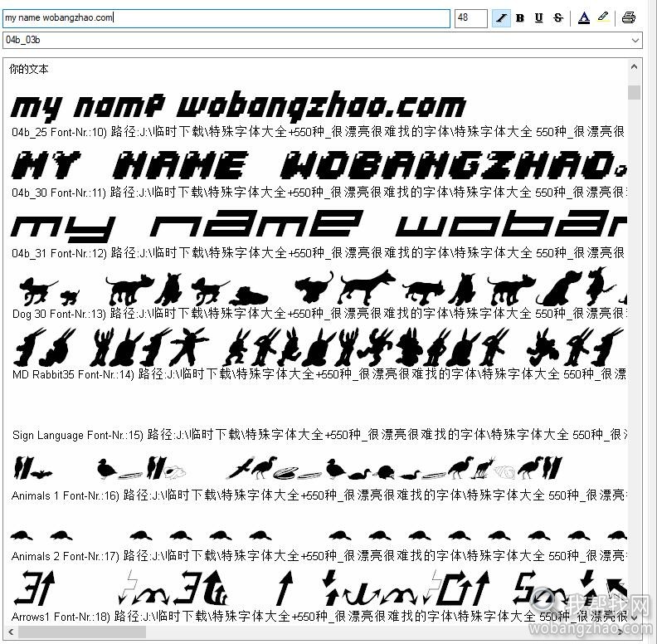
Task: Click the '04b_25 Font-Nr.:10)' label
Action: [x=60, y=133]
